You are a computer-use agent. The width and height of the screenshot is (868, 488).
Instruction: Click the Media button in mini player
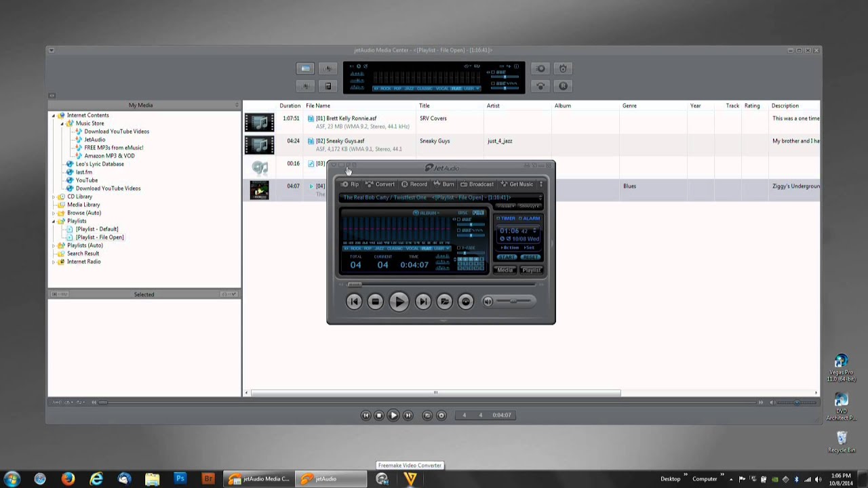[x=505, y=270]
